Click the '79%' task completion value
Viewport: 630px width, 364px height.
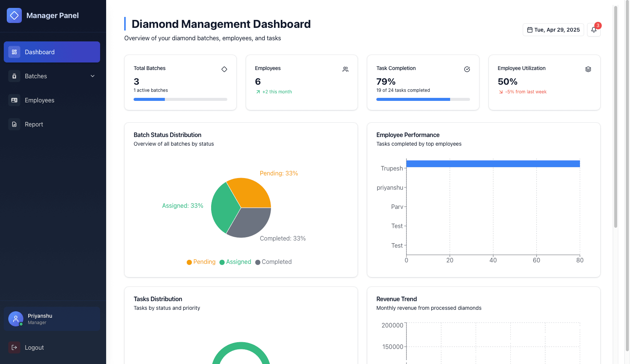[x=386, y=82]
